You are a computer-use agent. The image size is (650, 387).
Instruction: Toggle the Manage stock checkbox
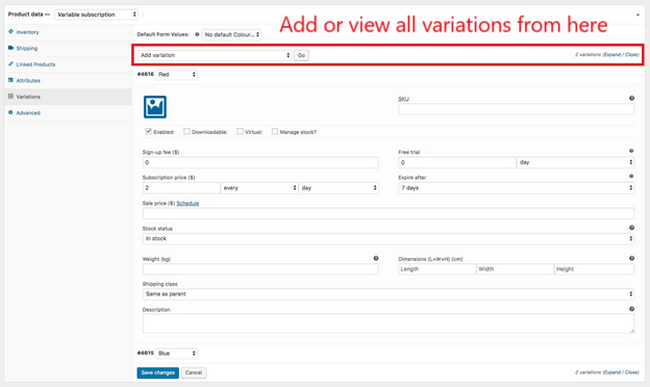(274, 131)
